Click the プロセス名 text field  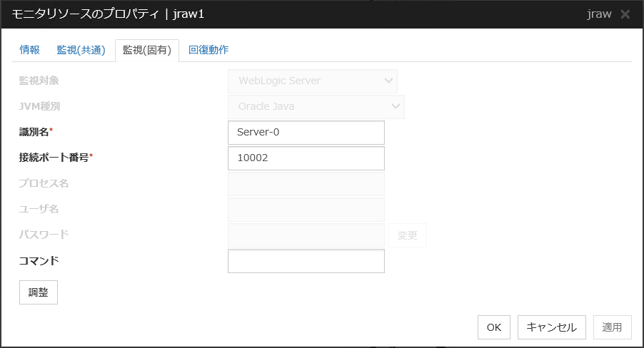[x=306, y=184]
